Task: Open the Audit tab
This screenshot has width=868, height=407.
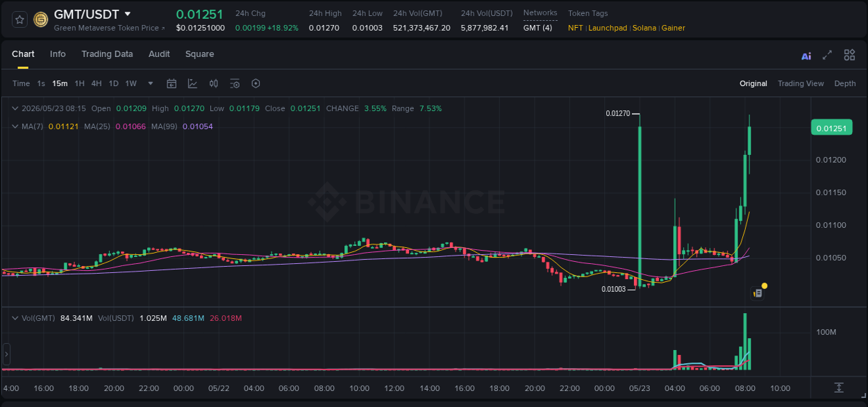Action: (x=159, y=54)
